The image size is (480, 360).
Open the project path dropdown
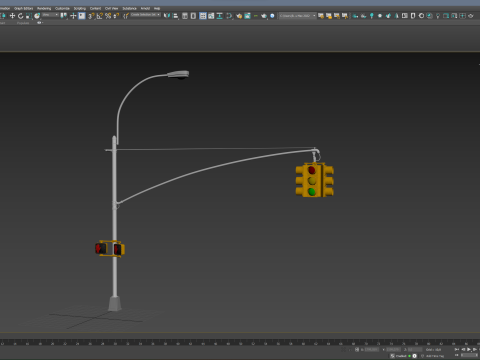298,16
